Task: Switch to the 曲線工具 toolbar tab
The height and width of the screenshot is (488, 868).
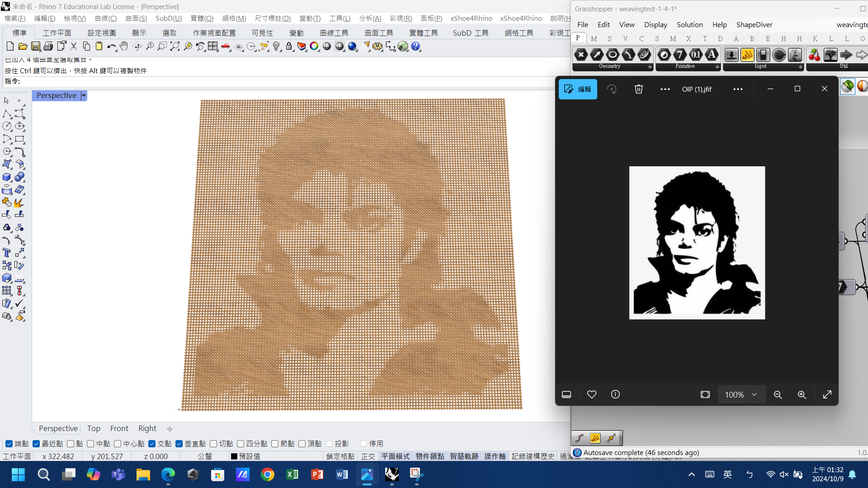Action: [334, 33]
